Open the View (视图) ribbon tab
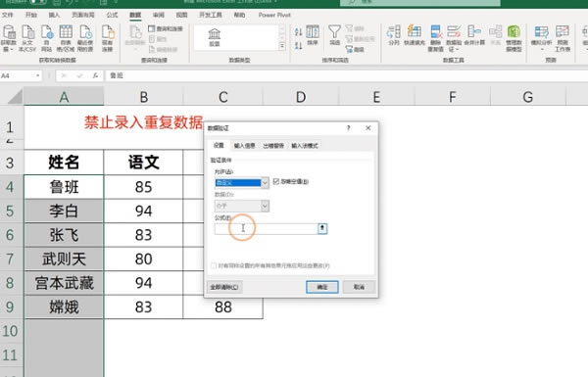This screenshot has height=377, width=588. coord(182,15)
